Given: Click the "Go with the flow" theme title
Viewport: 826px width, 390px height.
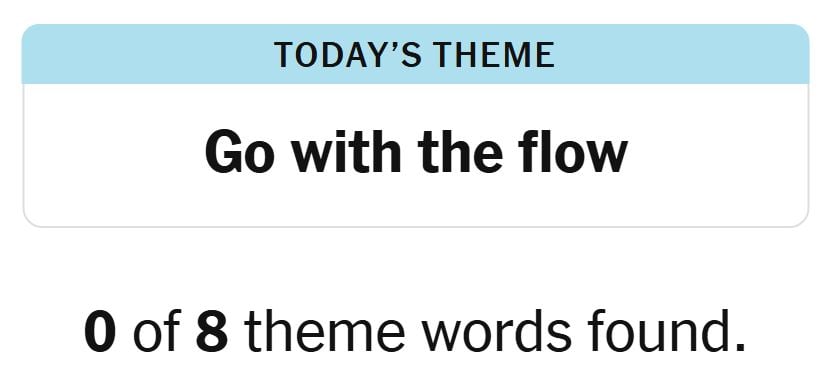Looking at the screenshot, I should click(x=416, y=153).
